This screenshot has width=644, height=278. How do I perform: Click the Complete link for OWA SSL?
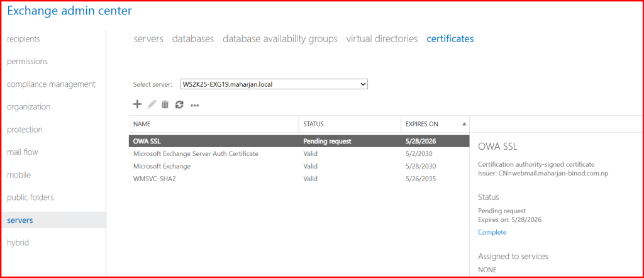[x=492, y=232]
